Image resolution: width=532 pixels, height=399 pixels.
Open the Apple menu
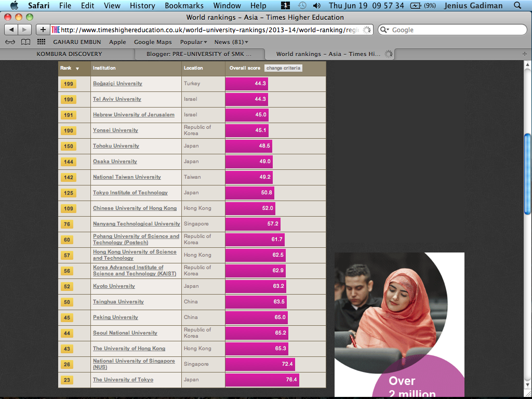click(14, 5)
